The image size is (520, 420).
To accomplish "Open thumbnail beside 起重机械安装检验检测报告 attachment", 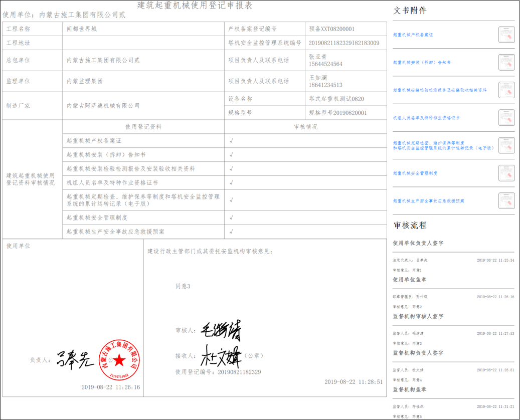I will tap(506, 90).
